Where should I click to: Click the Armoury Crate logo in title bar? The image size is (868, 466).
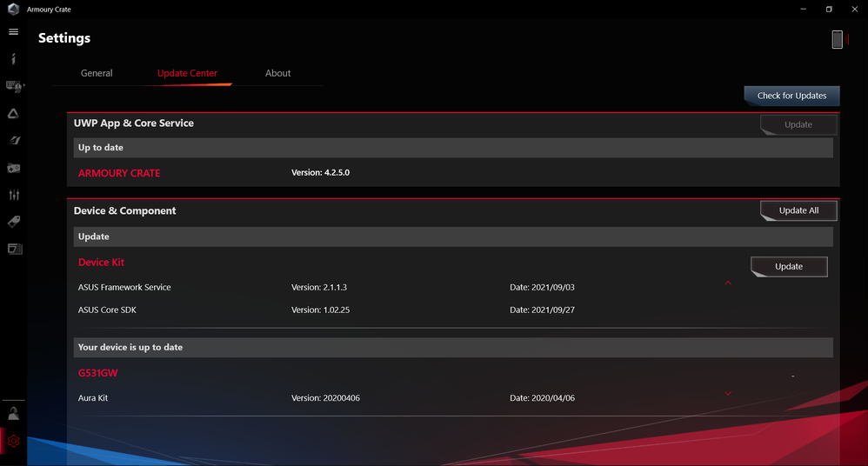(13, 9)
